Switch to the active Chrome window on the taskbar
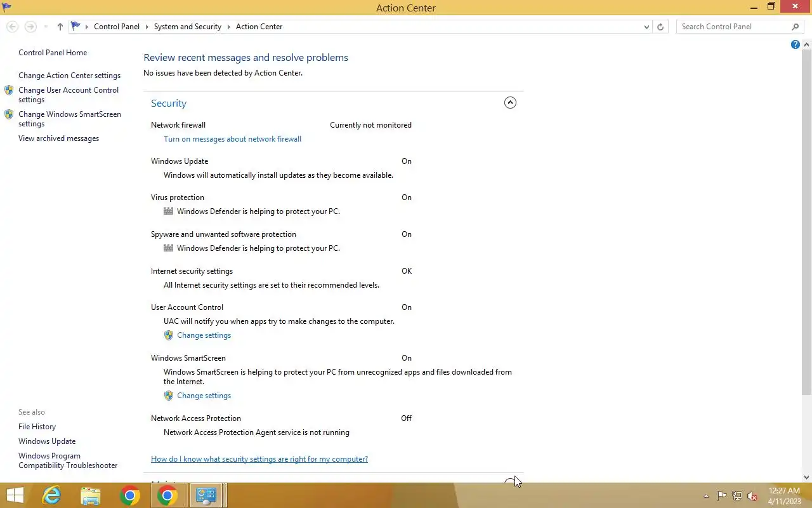Viewport: 812px width, 508px height. click(x=167, y=495)
